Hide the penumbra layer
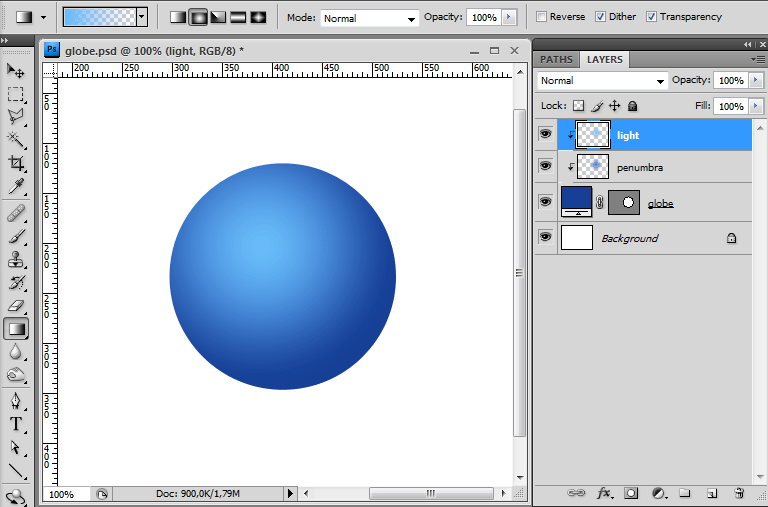The image size is (768, 507). pos(545,166)
